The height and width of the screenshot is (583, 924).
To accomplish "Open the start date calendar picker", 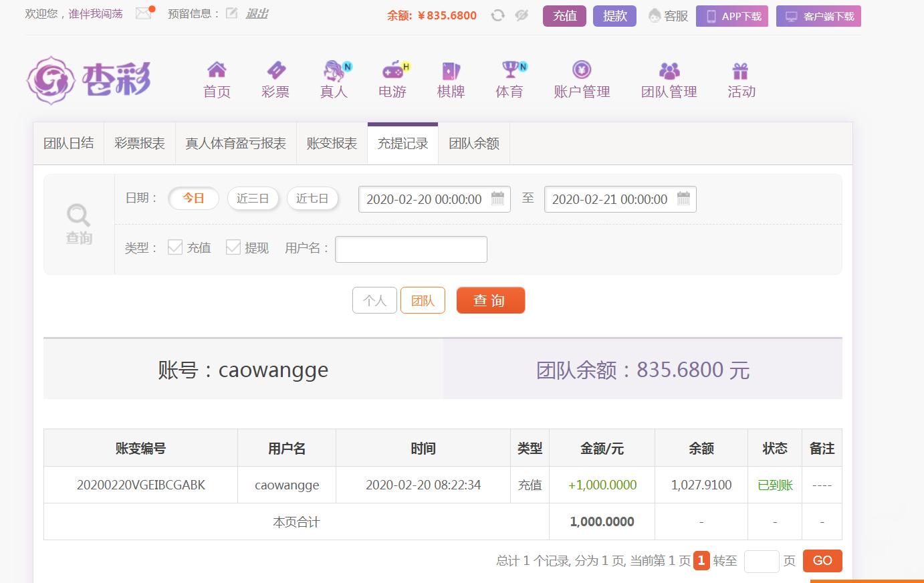I will pos(497,199).
